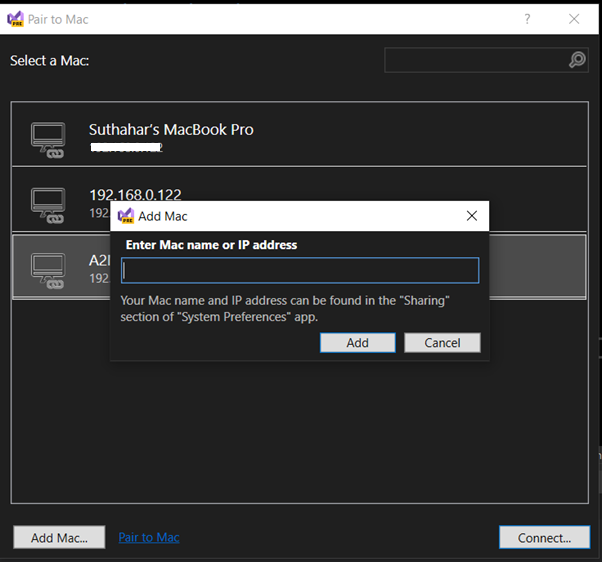The height and width of the screenshot is (563, 611).
Task: Click the Mac icon beside 192.168.0.122
Action: coord(48,205)
